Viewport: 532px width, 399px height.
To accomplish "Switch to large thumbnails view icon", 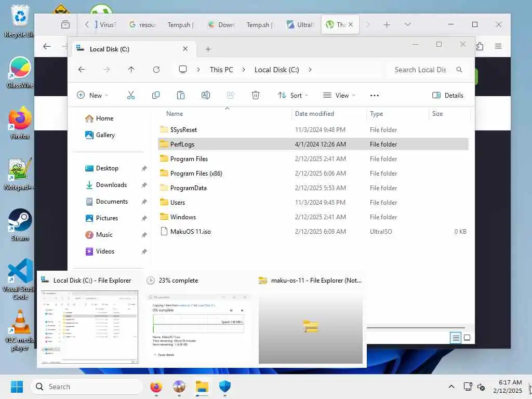I will [x=467, y=338].
